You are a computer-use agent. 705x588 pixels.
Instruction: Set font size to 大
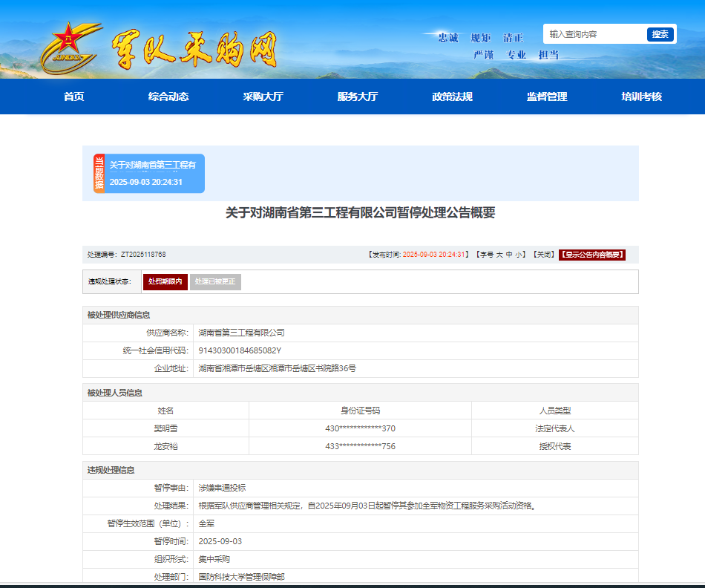pyautogui.click(x=499, y=255)
